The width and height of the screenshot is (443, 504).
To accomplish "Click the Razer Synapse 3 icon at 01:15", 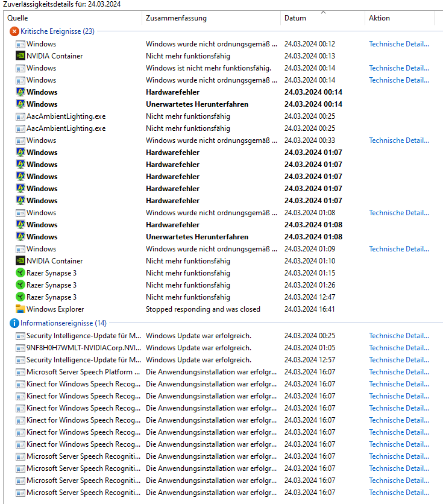I will [20, 273].
